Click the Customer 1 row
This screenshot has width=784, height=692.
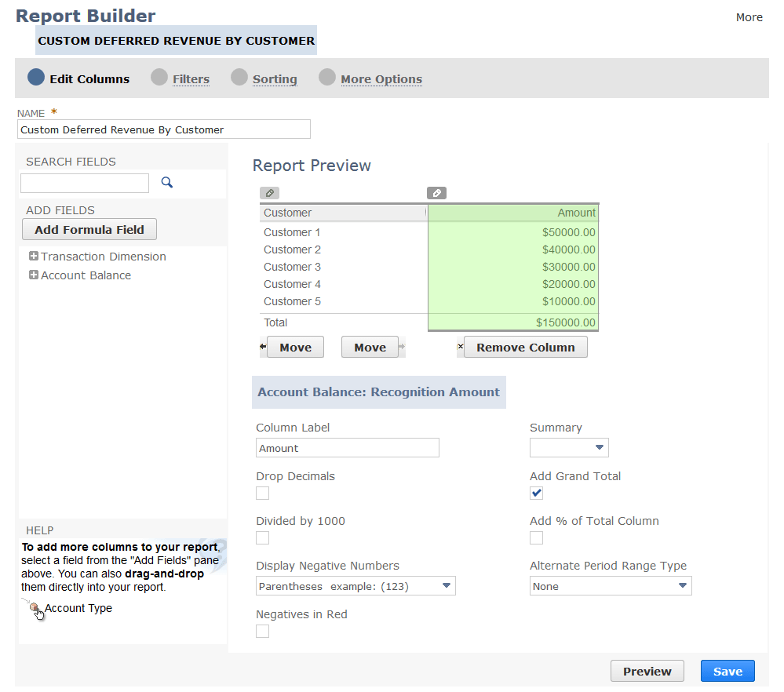pos(292,232)
